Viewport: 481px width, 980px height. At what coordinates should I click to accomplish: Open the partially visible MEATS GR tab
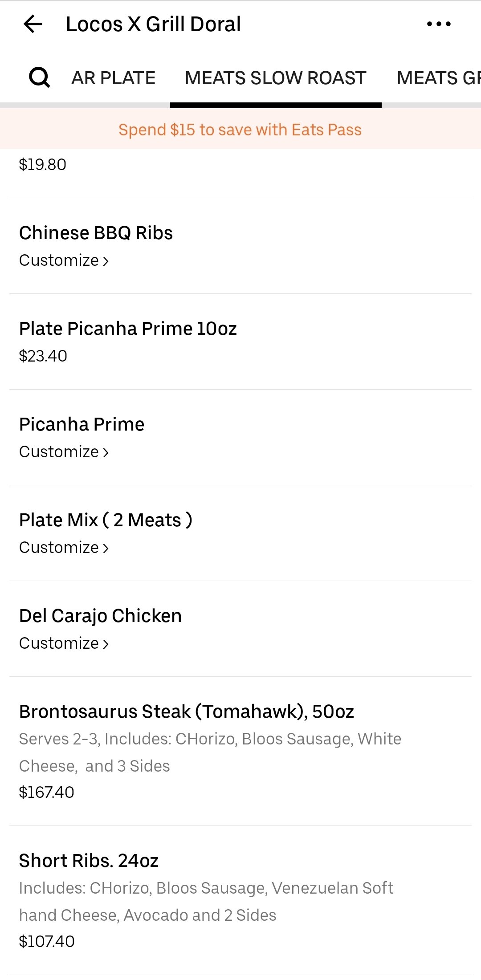click(x=438, y=78)
